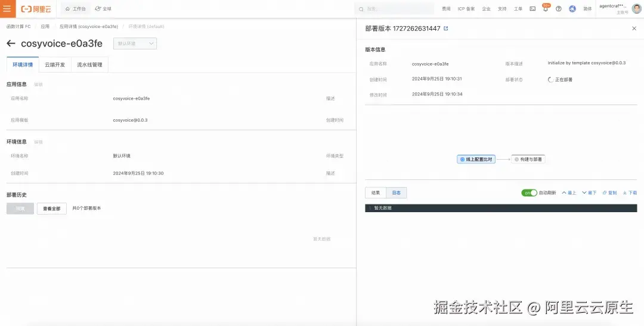
Task: Open the 全球 region selector
Action: click(x=103, y=8)
